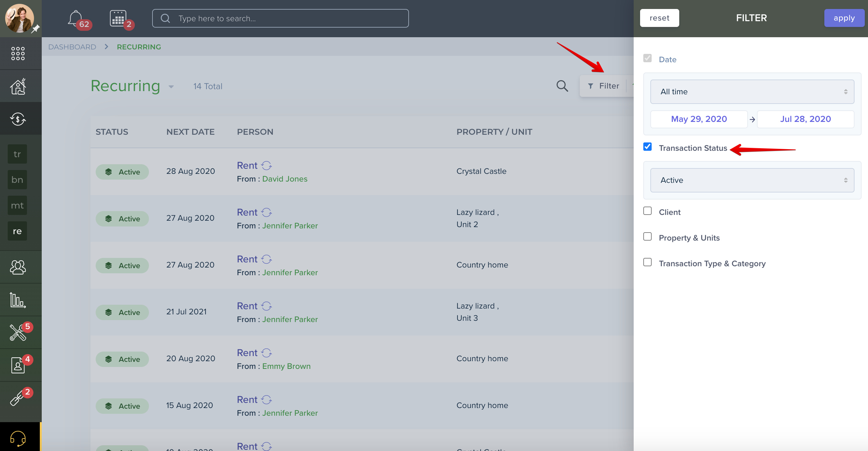Go to DASHBOARD breadcrumb
Image resolution: width=868 pixels, height=451 pixels.
(x=72, y=47)
